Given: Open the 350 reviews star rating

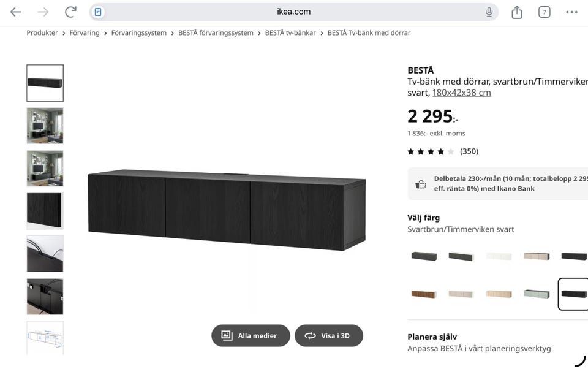Looking at the screenshot, I should click(443, 151).
